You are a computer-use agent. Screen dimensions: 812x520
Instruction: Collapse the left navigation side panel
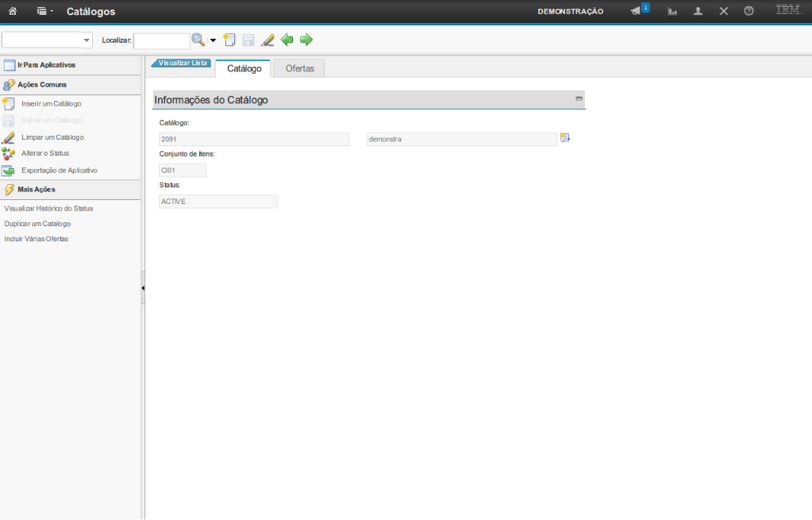(x=143, y=288)
